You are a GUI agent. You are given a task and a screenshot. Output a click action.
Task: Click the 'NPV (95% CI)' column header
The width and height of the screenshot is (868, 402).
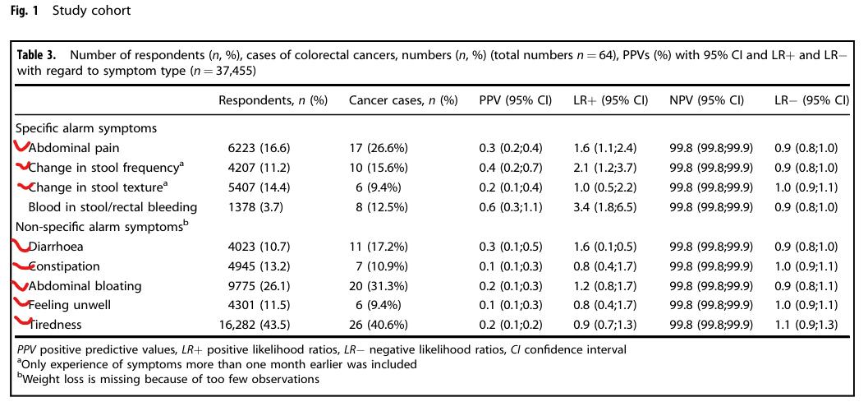coord(707,101)
